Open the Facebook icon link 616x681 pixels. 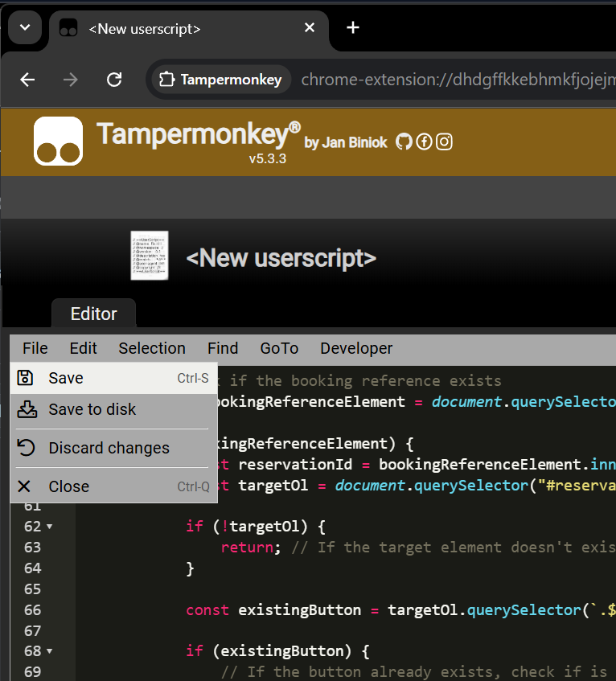coord(424,142)
